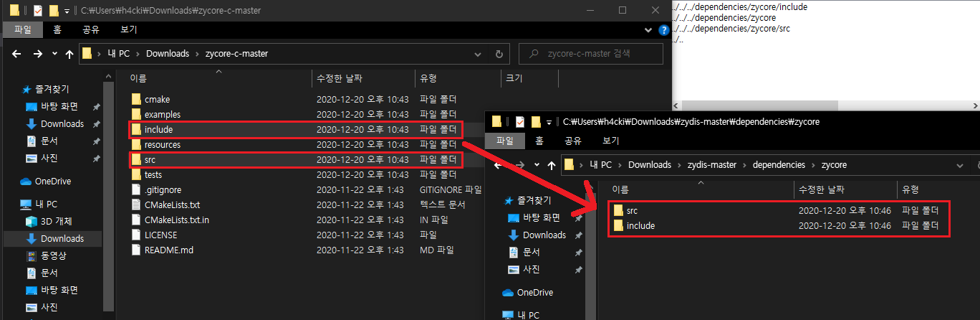Select the README.md file icon
Image resolution: width=980 pixels, height=320 pixels.
137,250
